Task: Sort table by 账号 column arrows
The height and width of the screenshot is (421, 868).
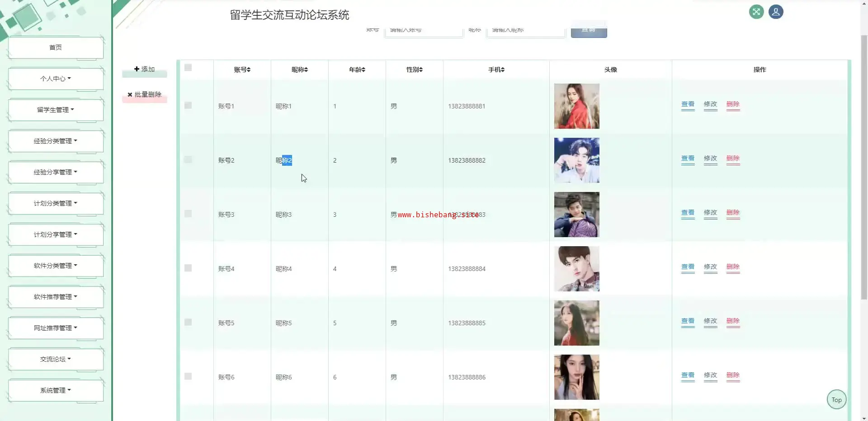Action: click(x=249, y=70)
